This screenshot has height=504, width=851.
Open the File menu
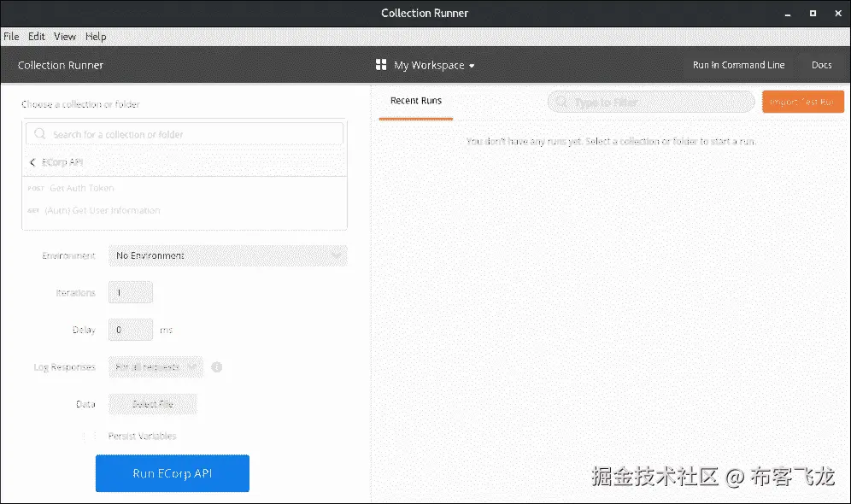click(x=11, y=37)
